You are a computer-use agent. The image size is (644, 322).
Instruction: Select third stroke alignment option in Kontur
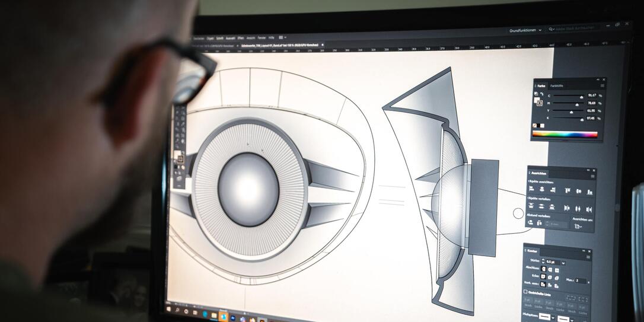coord(556,286)
